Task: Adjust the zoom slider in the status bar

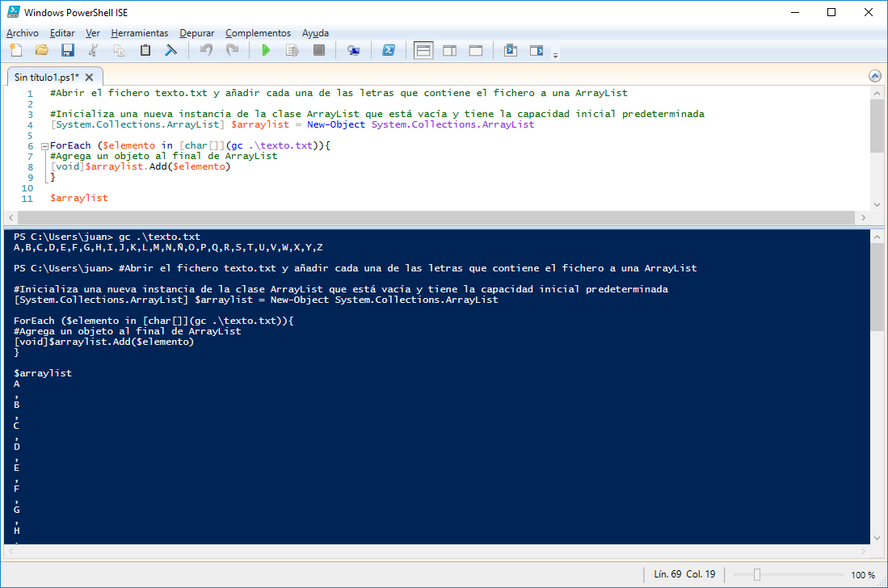Action: [757, 575]
